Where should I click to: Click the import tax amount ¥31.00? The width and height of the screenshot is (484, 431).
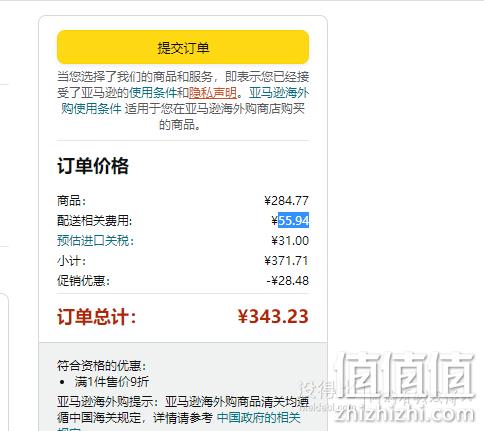(x=290, y=241)
